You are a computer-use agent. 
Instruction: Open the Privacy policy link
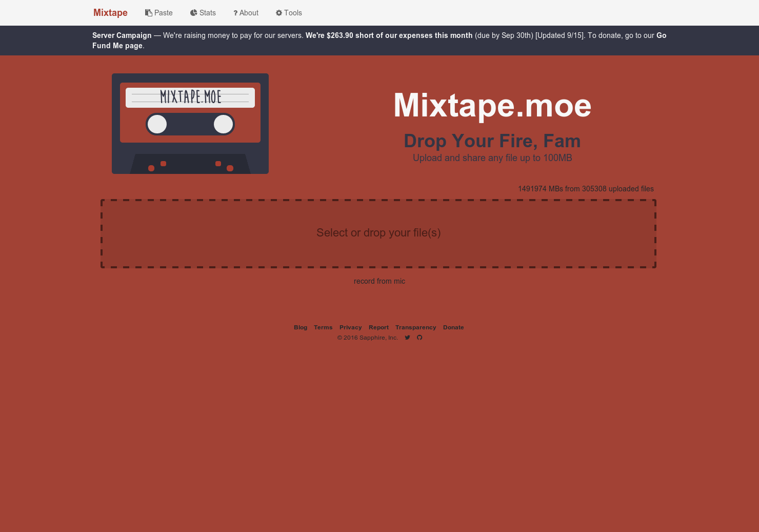pyautogui.click(x=350, y=327)
